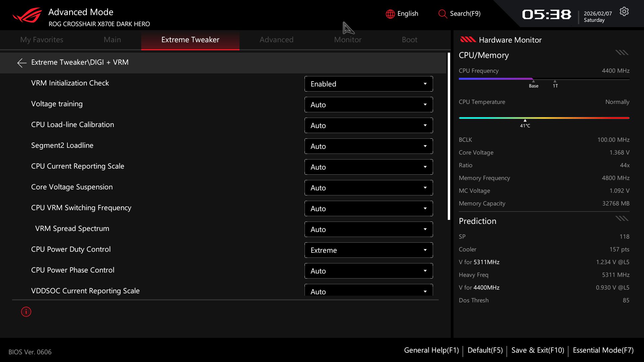Open settings via the gear icon
This screenshot has height=362, width=644.
[x=624, y=12]
